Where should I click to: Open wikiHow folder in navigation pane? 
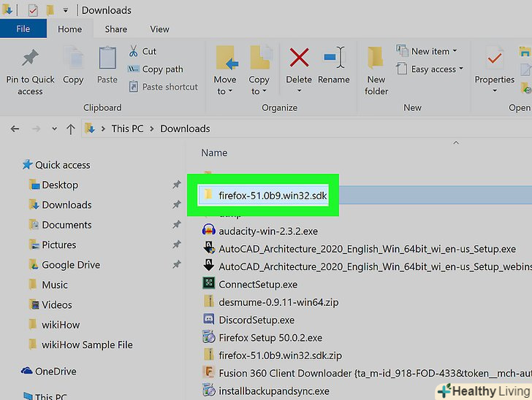54,325
